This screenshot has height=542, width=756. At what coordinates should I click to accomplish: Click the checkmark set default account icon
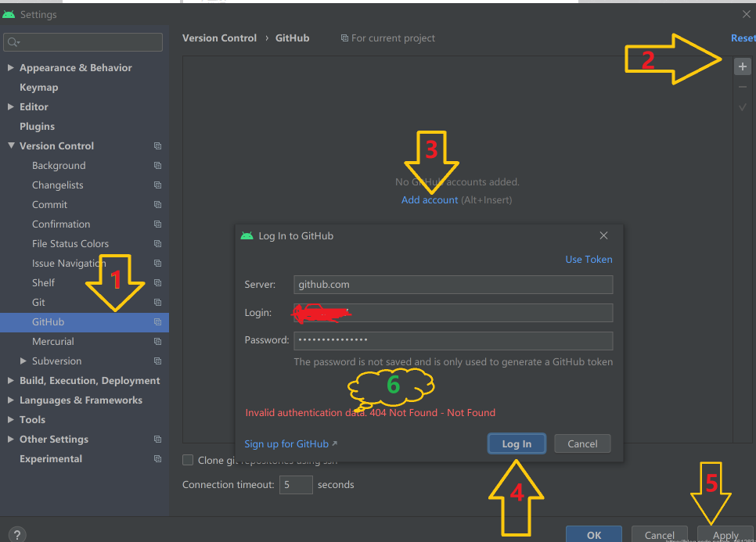click(x=743, y=107)
